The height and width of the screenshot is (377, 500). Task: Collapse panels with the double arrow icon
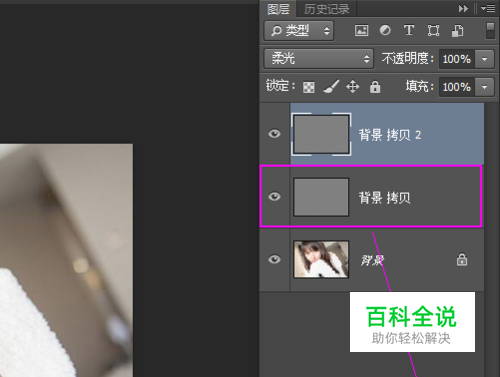click(x=463, y=8)
